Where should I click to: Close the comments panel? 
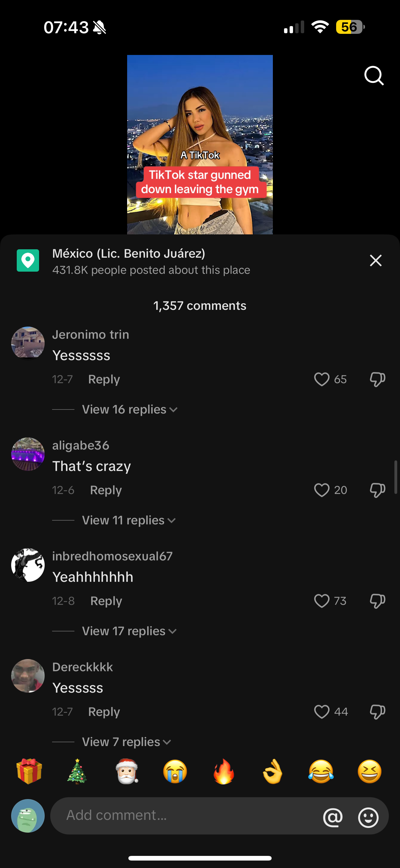pyautogui.click(x=376, y=260)
